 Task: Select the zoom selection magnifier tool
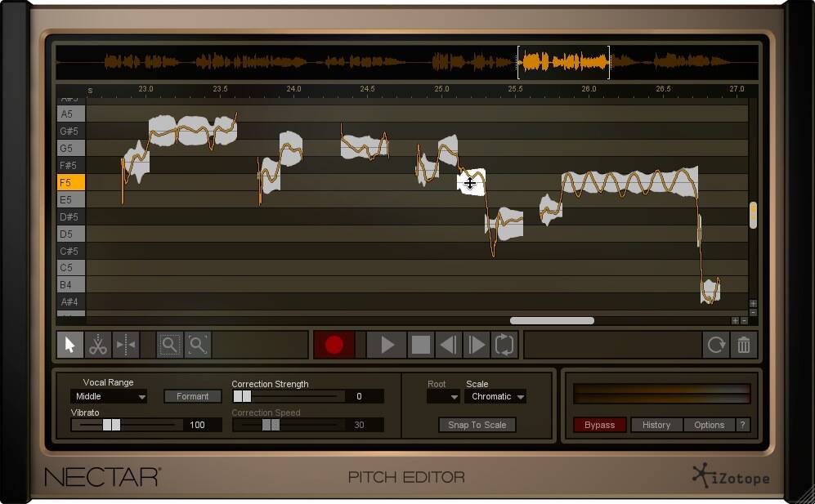(x=169, y=345)
